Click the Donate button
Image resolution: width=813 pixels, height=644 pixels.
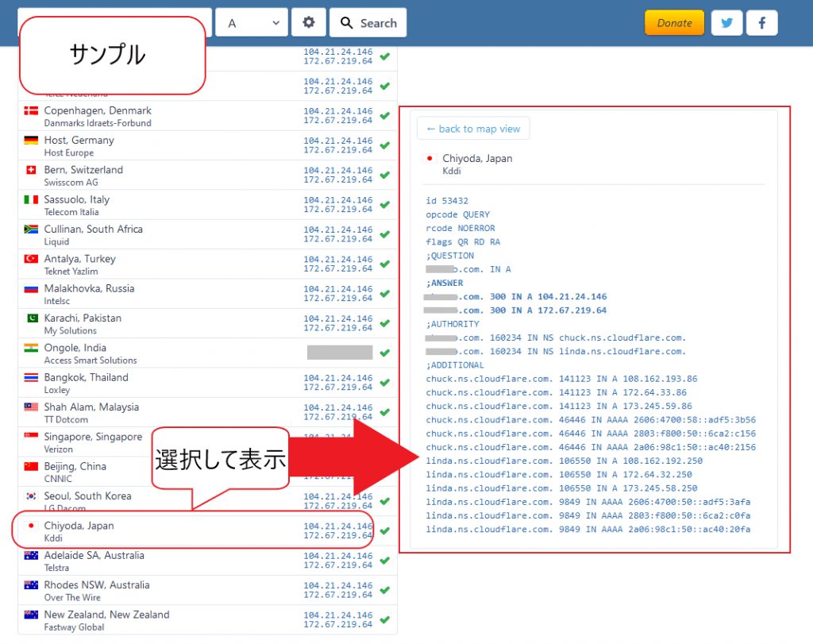coord(674,23)
